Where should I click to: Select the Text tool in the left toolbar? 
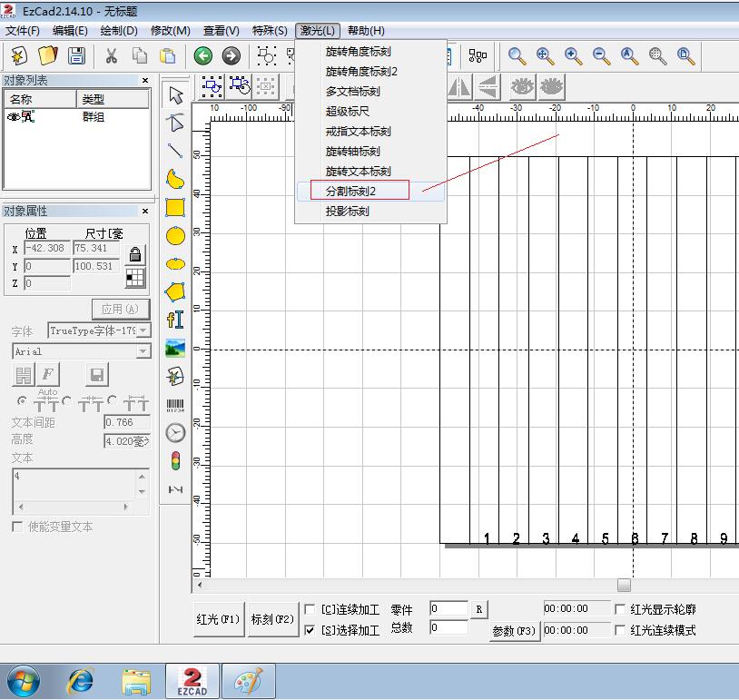[x=175, y=320]
